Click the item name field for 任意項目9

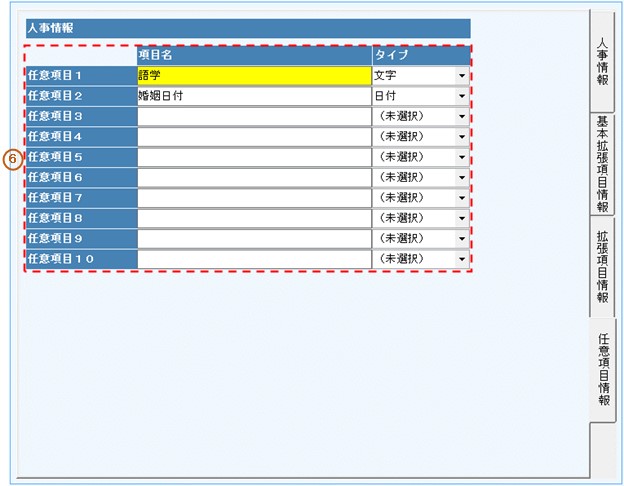point(253,239)
